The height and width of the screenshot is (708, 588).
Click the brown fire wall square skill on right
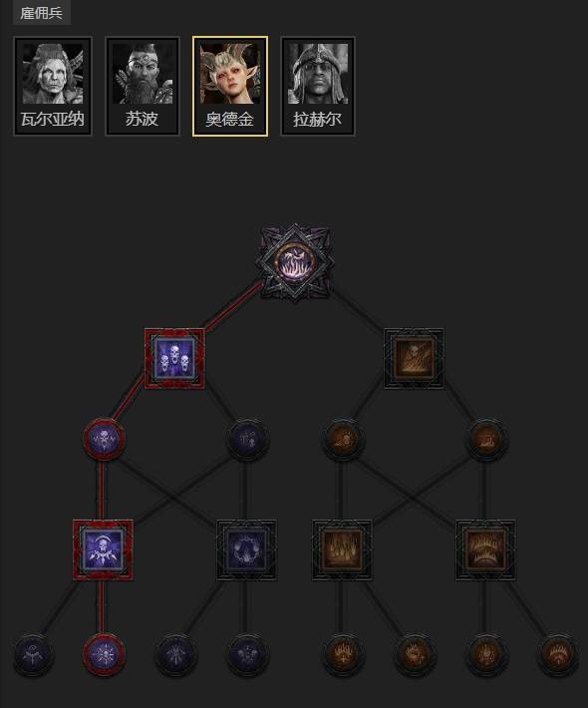[x=485, y=550]
